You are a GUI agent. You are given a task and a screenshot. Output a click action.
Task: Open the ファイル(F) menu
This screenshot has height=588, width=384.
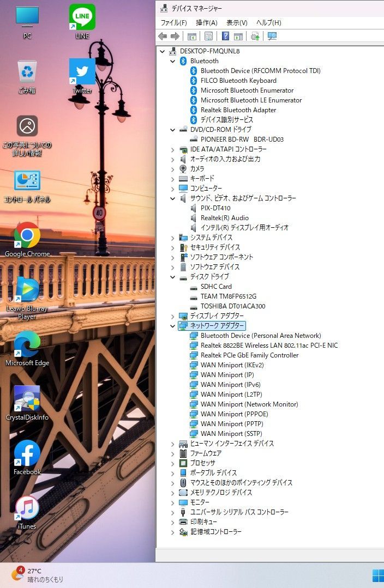coord(174,22)
